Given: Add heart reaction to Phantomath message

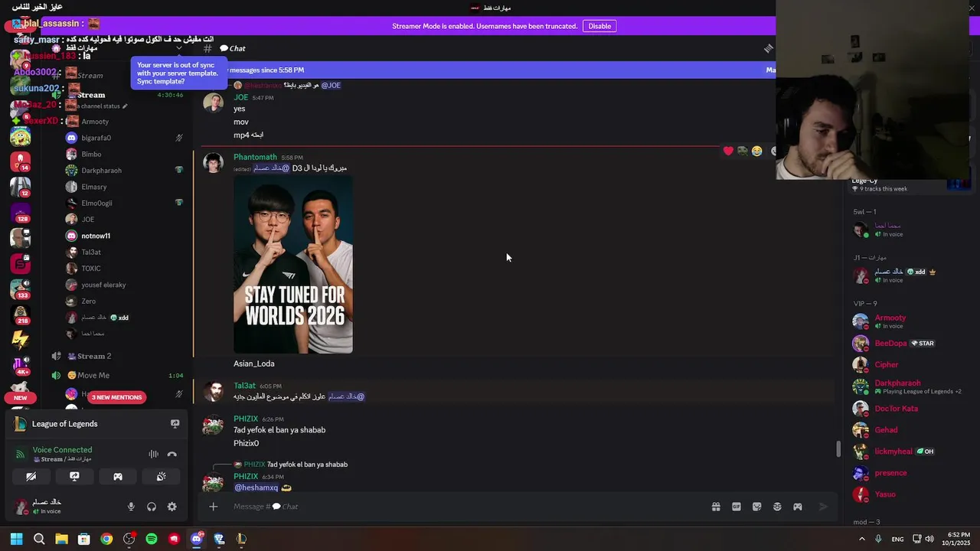Looking at the screenshot, I should pos(728,152).
